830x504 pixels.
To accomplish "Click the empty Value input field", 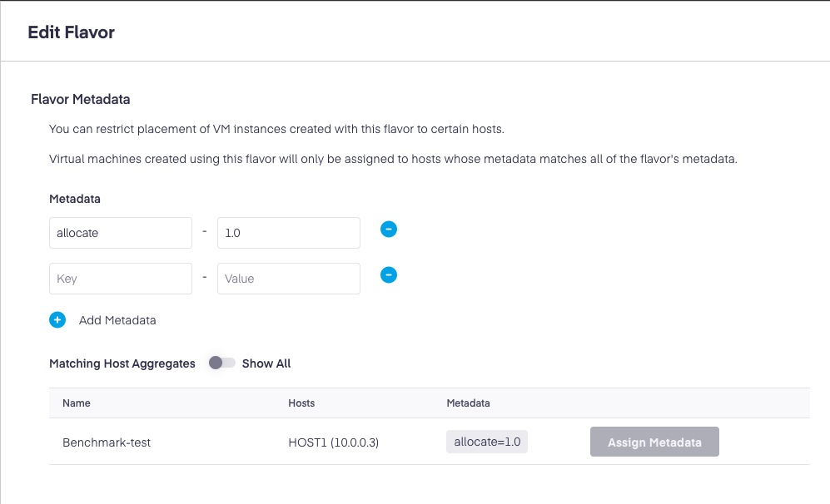I will coord(289,279).
